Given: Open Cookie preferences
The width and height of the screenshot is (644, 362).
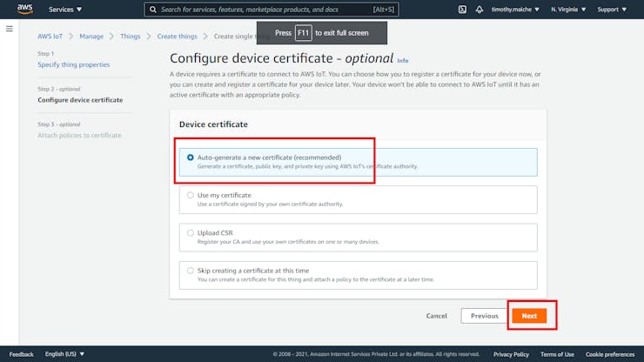Looking at the screenshot, I should tap(610, 354).
